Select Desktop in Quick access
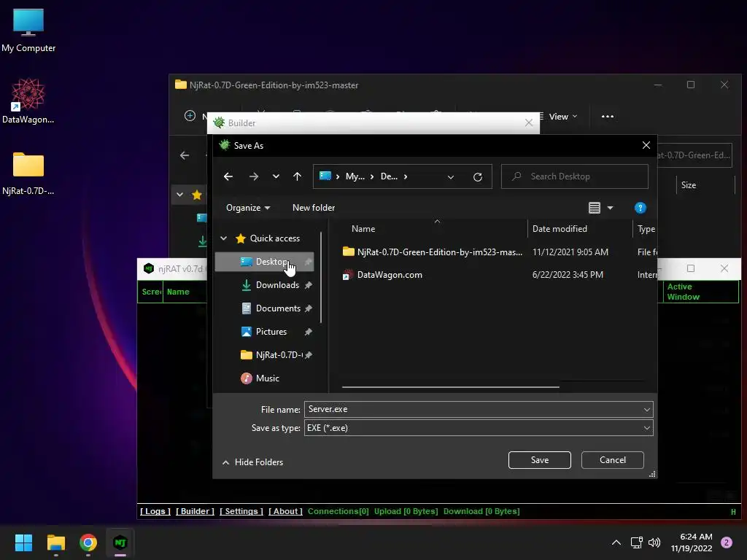This screenshot has height=560, width=747. [264, 262]
